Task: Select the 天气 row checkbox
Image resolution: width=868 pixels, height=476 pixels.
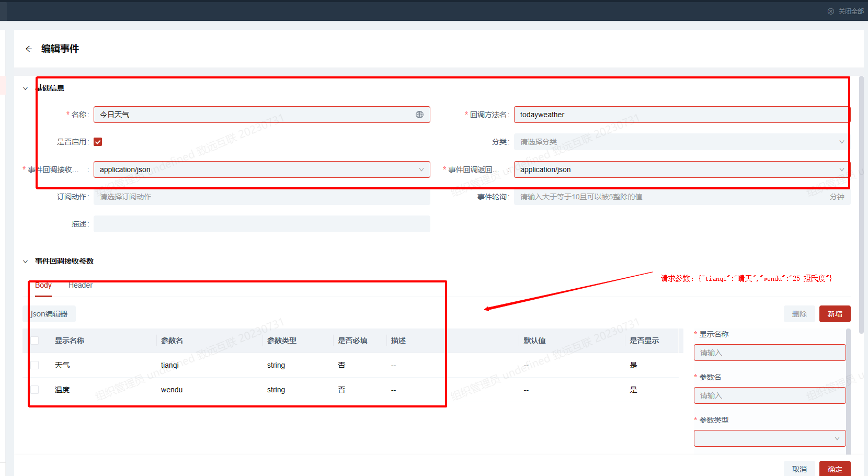Action: (x=35, y=365)
